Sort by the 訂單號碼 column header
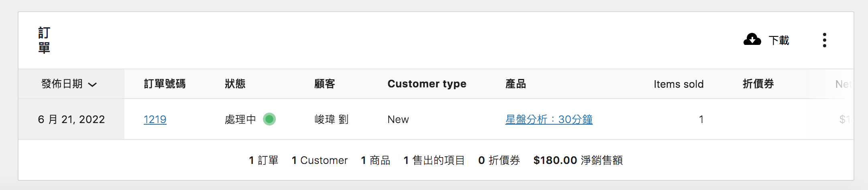 coord(165,84)
